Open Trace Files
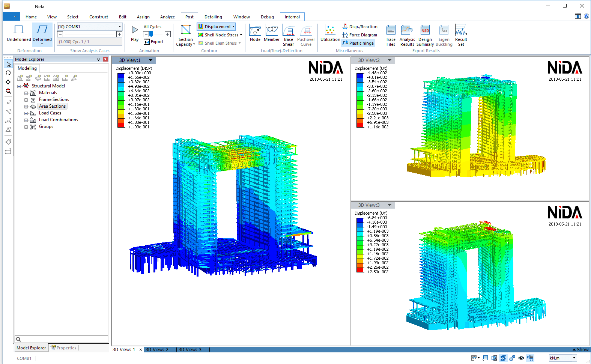The width and height of the screenshot is (591, 364). click(x=391, y=35)
